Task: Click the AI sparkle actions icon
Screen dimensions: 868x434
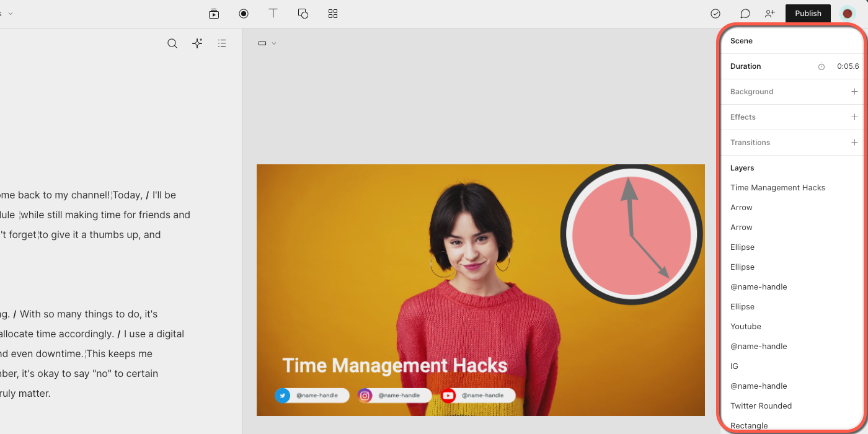Action: click(197, 43)
